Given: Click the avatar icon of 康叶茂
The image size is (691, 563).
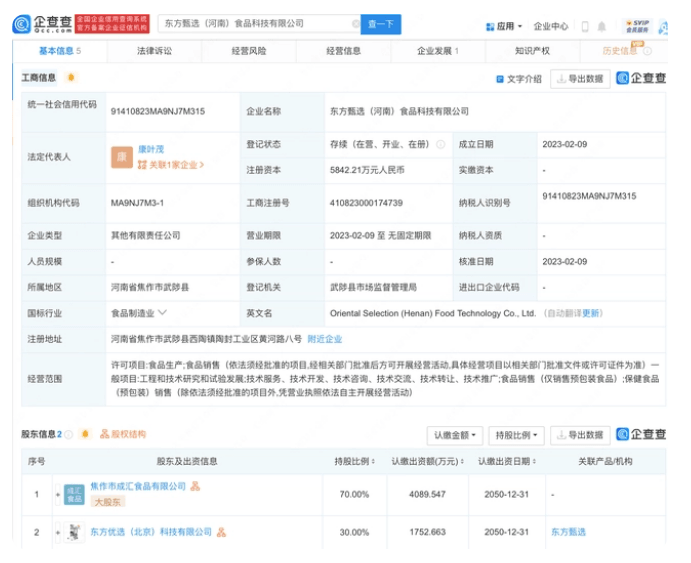Looking at the screenshot, I should [x=122, y=157].
